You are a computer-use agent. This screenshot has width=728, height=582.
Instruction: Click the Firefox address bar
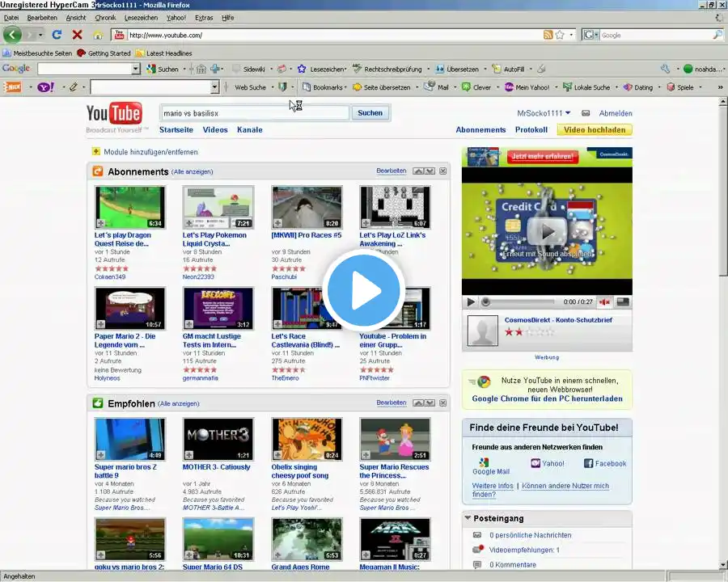coord(334,35)
